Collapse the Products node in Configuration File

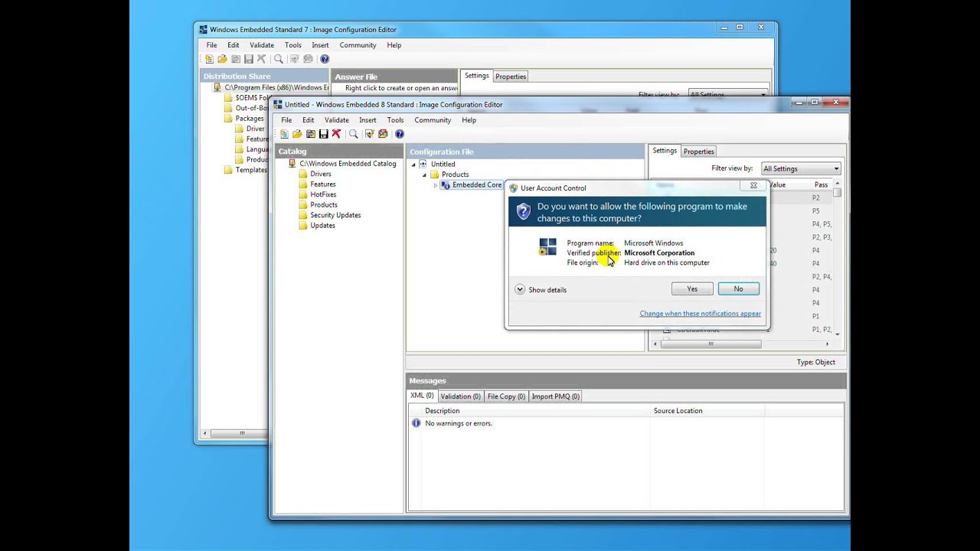(x=425, y=174)
